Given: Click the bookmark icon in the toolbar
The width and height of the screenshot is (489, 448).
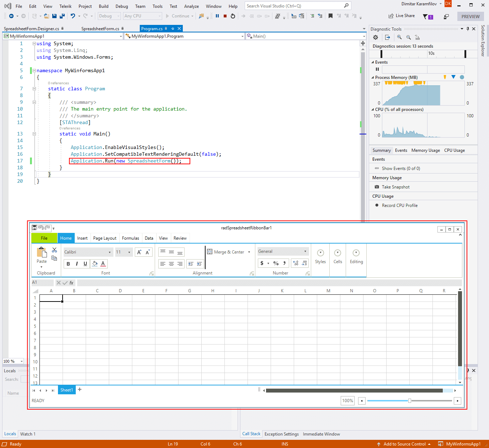Looking at the screenshot, I should pyautogui.click(x=330, y=16).
